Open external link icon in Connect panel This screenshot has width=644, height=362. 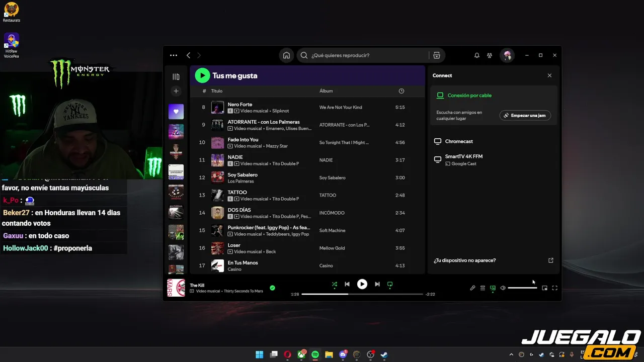(x=550, y=260)
